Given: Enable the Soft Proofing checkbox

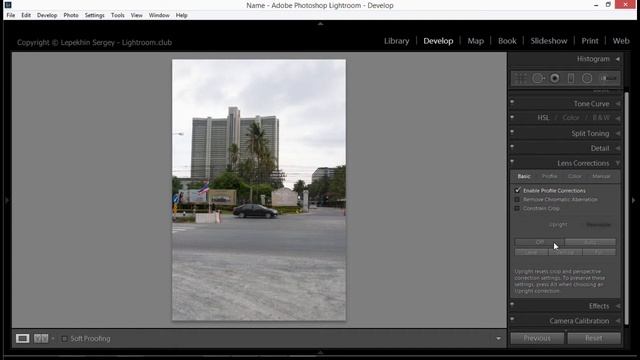Looking at the screenshot, I should coord(64,339).
